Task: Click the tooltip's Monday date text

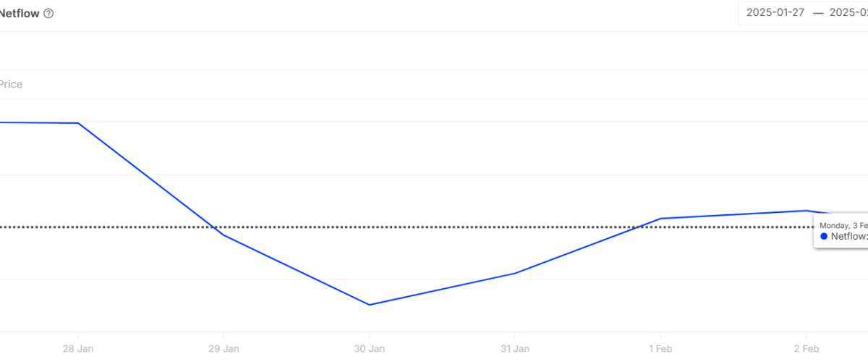Action: [x=843, y=226]
